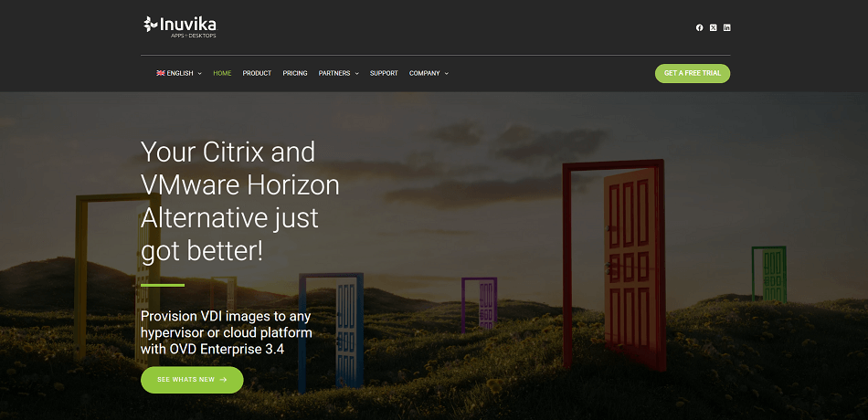Click the Inuvika Apps+Desktops logo
The height and width of the screenshot is (420, 868).
(x=180, y=27)
